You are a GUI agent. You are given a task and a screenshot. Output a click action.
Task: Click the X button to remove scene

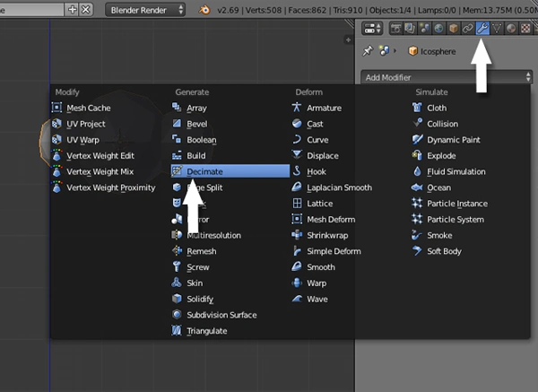[x=85, y=10]
